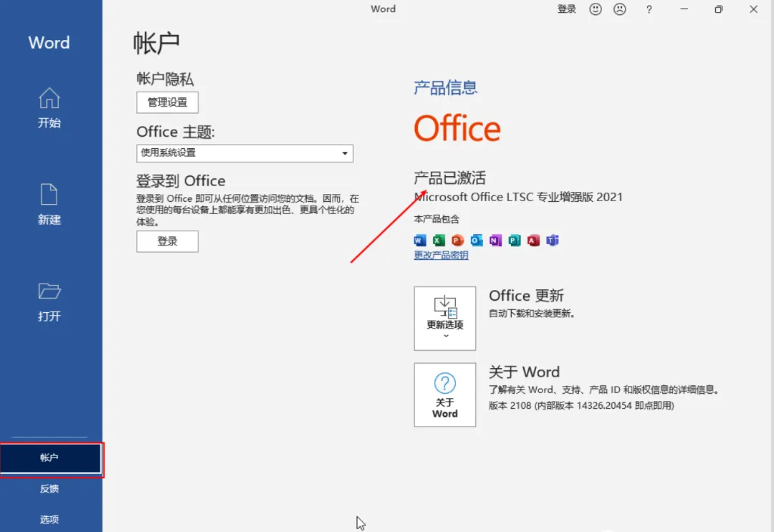Close the Word window
The image size is (774, 532).
[x=753, y=9]
